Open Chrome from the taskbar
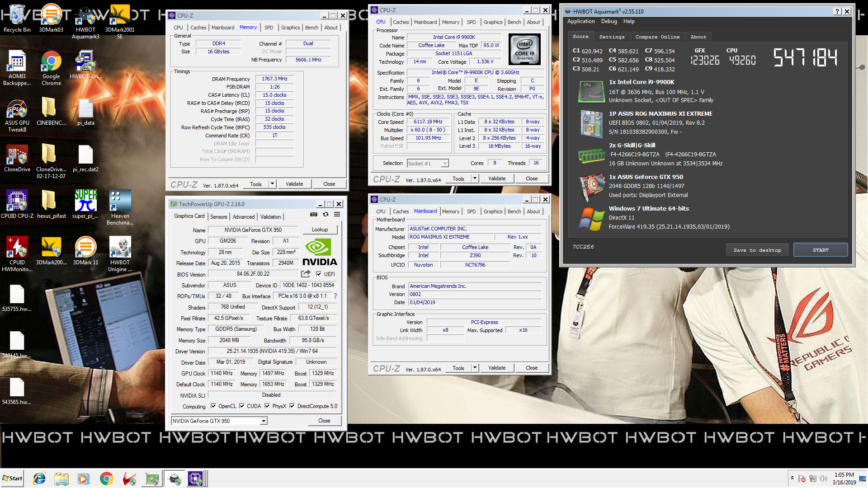868x488 pixels. [106, 479]
